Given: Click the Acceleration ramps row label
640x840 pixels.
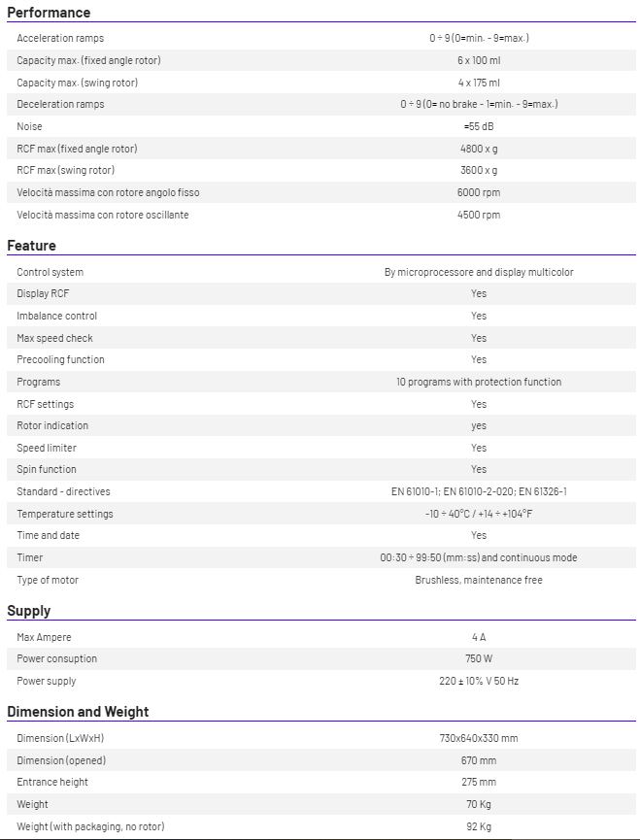Looking at the screenshot, I should pos(60,38).
